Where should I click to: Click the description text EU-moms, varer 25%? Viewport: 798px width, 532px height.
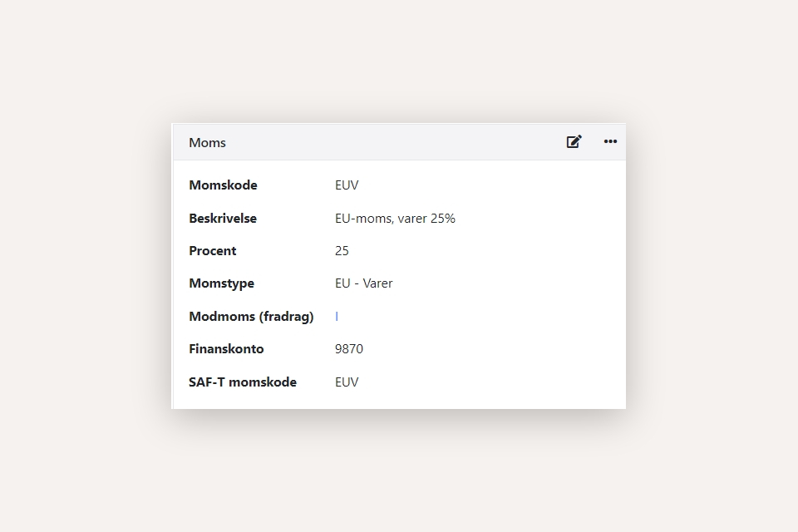395,219
